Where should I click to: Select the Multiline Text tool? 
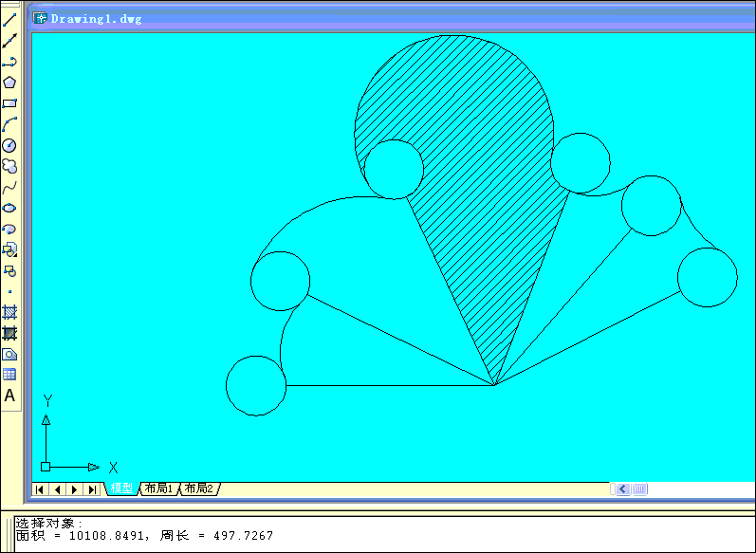point(9,396)
